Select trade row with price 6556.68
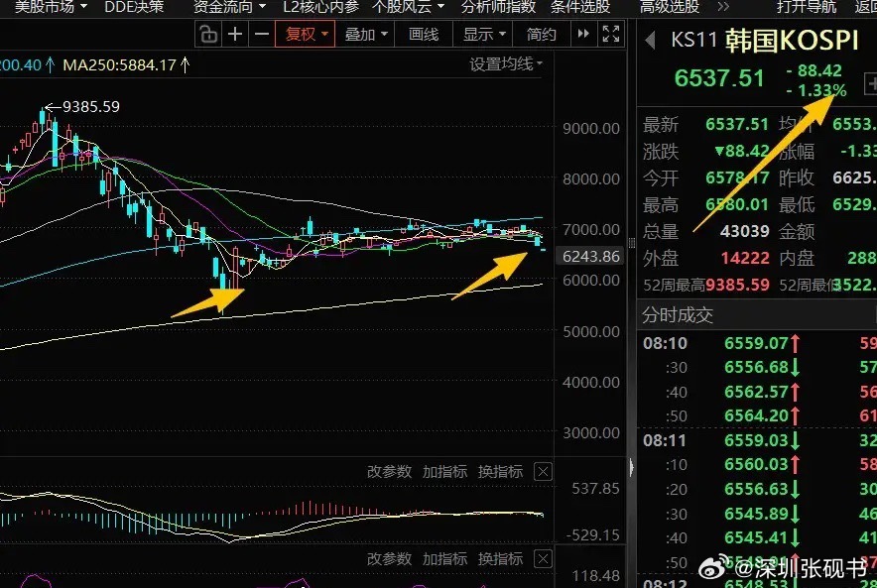This screenshot has width=877, height=588. point(757,367)
